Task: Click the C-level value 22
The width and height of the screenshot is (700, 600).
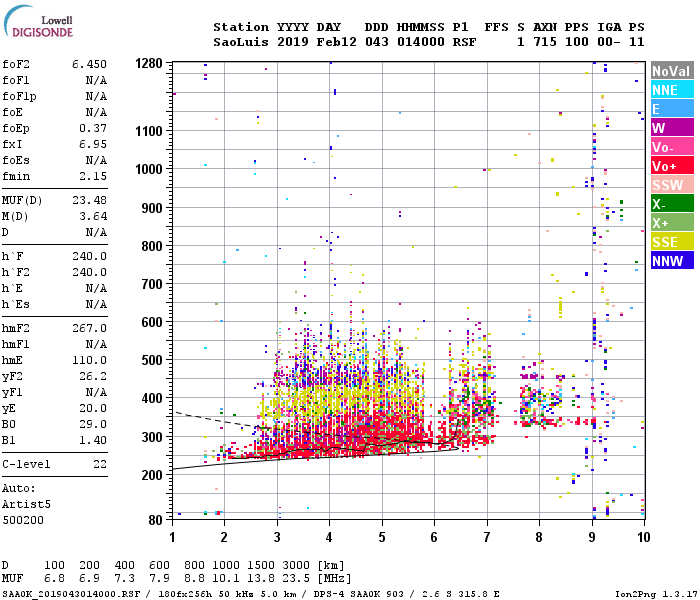Action: (100, 464)
